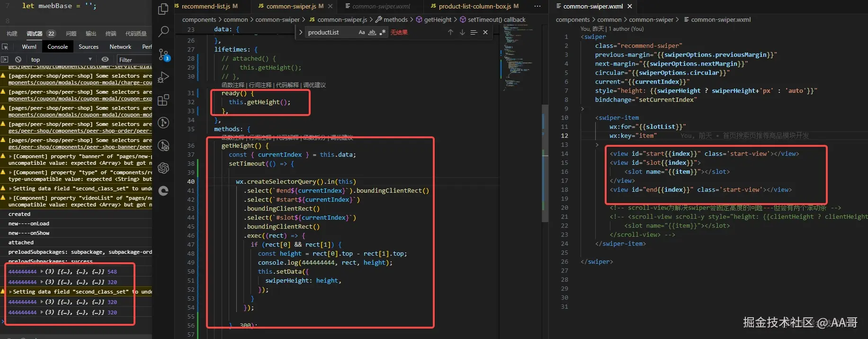Viewport: 868px width, 339px height.
Task: Switch to the Network devtools tab
Action: [120, 47]
